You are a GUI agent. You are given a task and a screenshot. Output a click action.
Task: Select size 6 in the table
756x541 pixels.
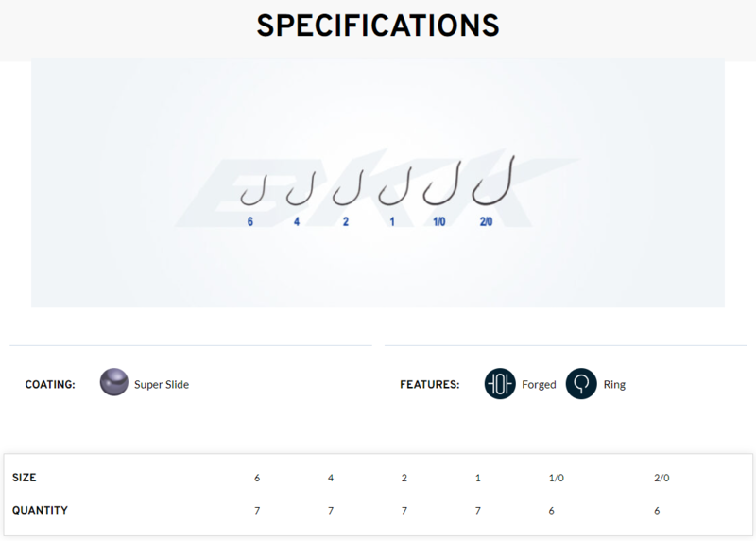pos(257,478)
